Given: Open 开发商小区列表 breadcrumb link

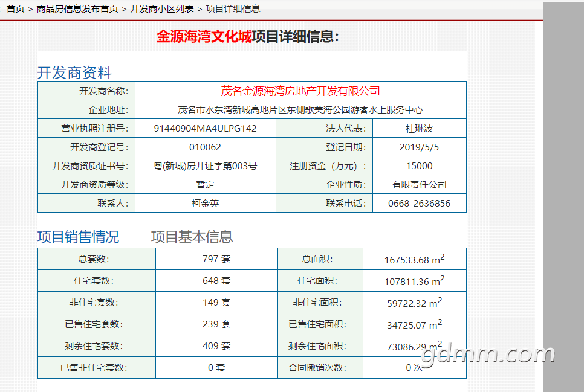Looking at the screenshot, I should pos(162,9).
